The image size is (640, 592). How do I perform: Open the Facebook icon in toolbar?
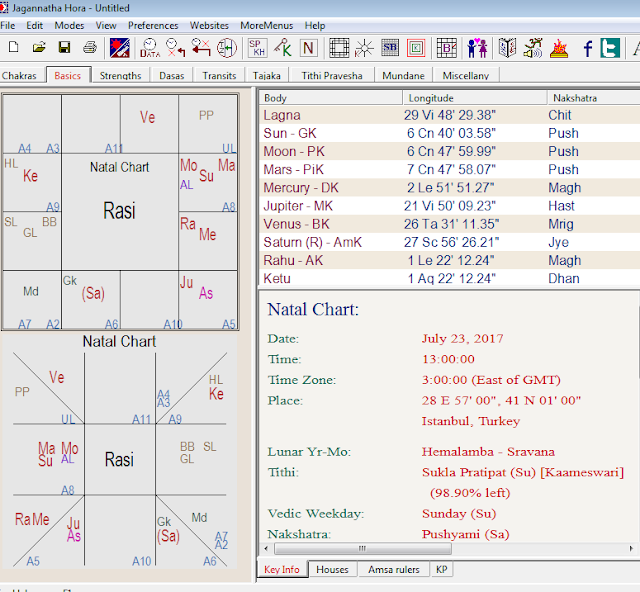click(587, 48)
